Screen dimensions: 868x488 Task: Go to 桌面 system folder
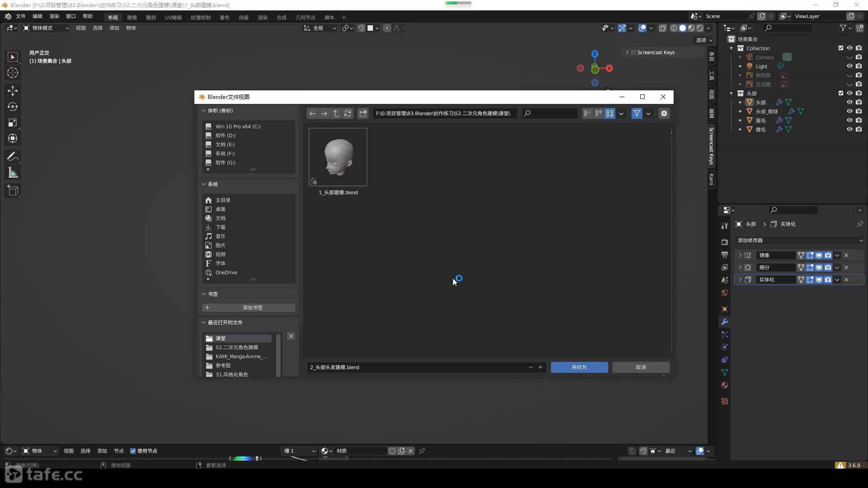pyautogui.click(x=220, y=209)
